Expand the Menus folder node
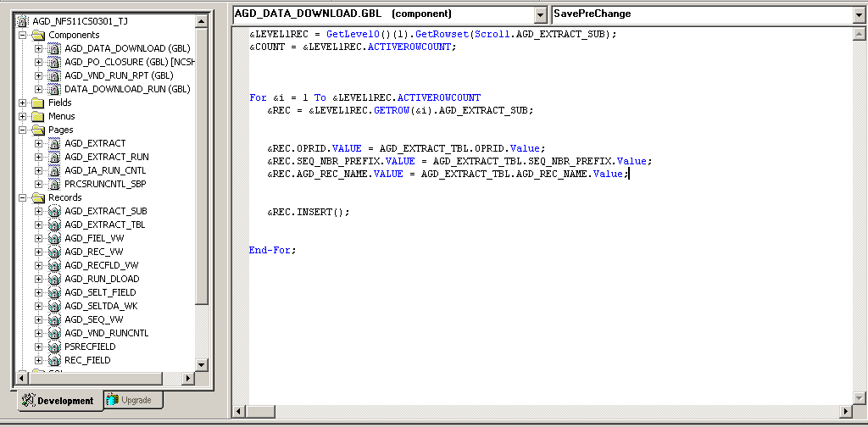 point(23,116)
